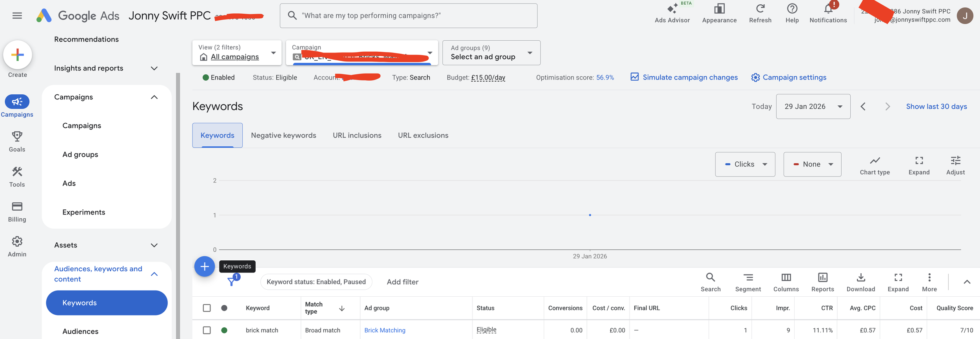Click the £15.00/day budget
980x339 pixels.
pyautogui.click(x=488, y=78)
